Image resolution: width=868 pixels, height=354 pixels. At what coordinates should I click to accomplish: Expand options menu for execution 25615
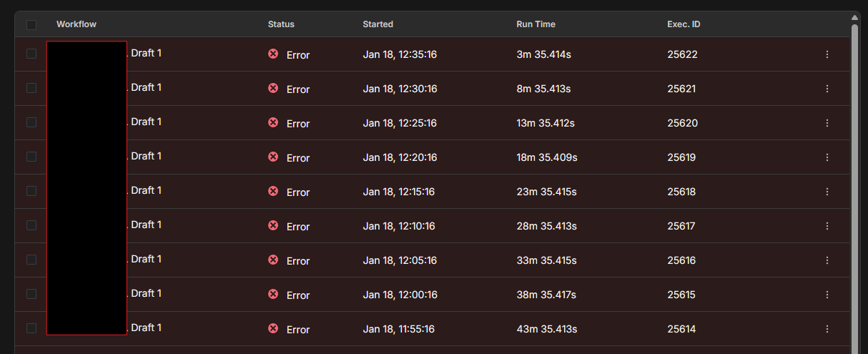827,295
